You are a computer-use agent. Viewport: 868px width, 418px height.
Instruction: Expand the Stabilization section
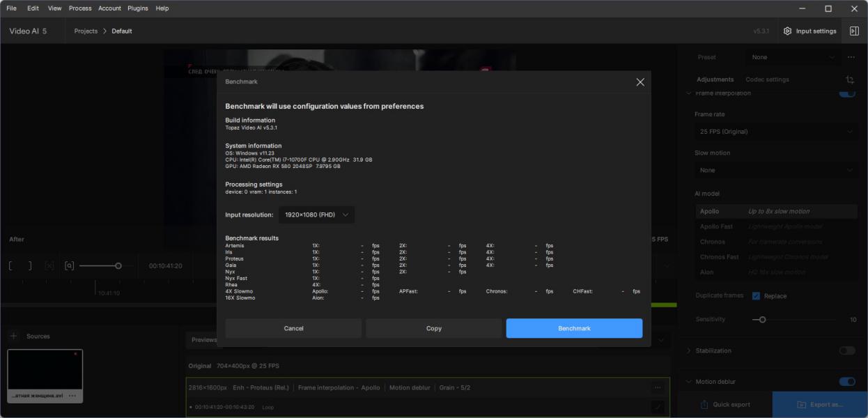(x=689, y=351)
